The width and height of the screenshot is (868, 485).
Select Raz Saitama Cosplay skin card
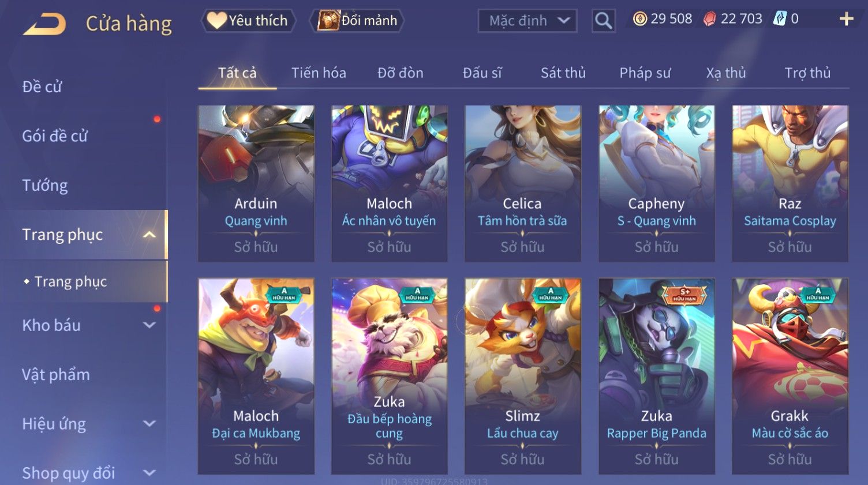790,183
